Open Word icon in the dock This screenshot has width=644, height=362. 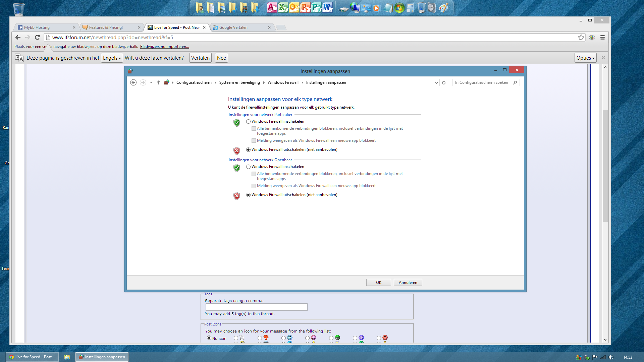(327, 7)
